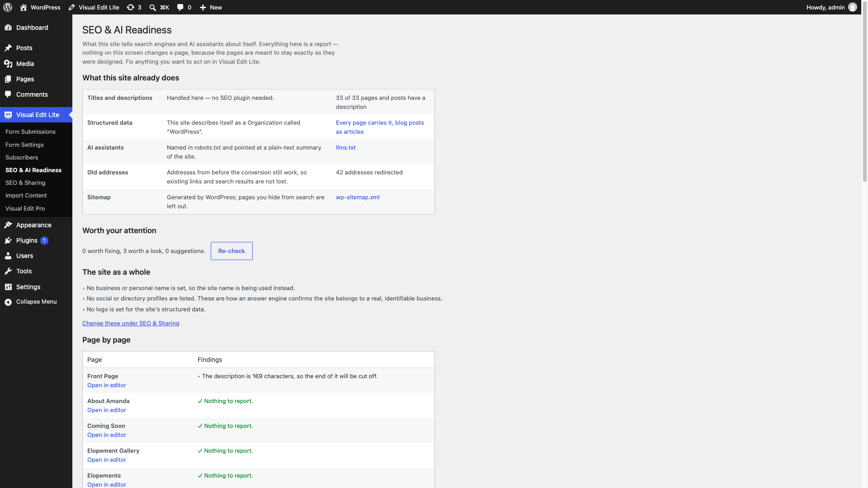Open Elopement Gallery in editor
The width and height of the screenshot is (868, 488).
click(107, 460)
